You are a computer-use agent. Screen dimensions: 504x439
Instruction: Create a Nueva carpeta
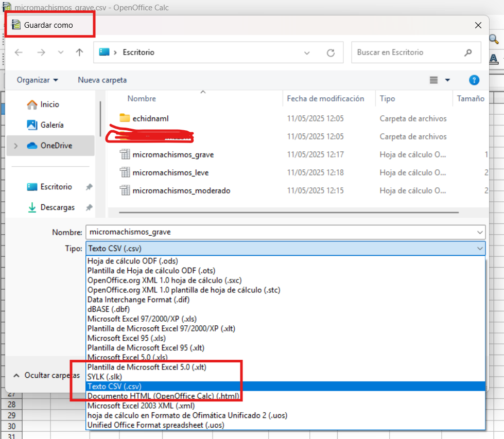pyautogui.click(x=102, y=80)
